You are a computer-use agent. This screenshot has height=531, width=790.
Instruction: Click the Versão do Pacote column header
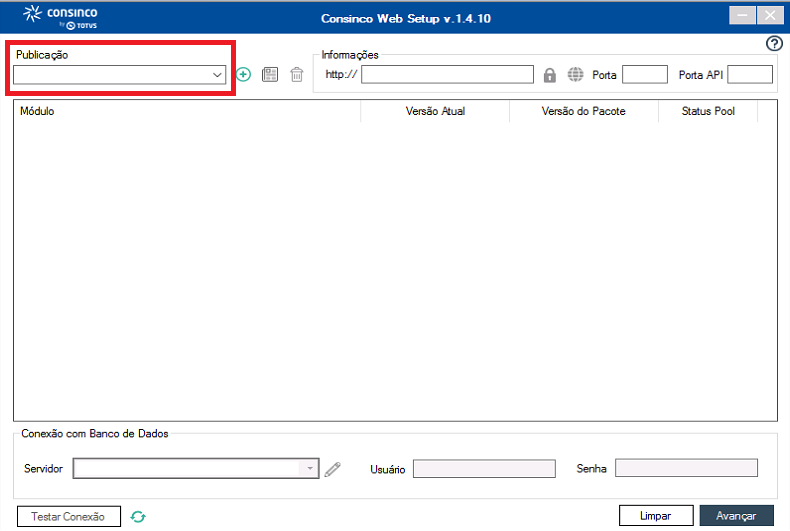coord(584,111)
